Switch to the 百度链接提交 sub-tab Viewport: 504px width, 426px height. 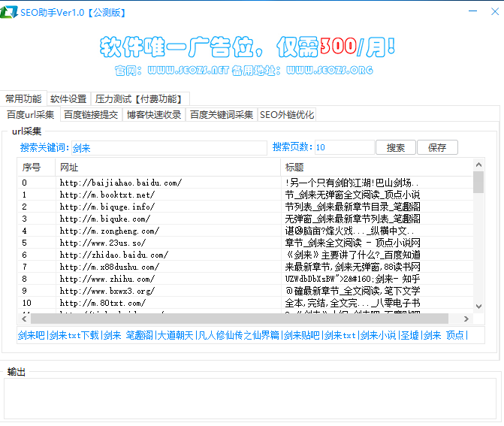92,114
